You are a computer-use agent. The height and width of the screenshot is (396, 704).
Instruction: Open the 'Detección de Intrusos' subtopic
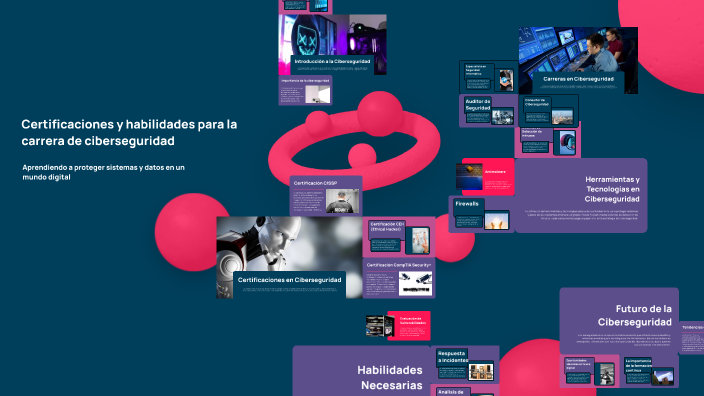click(548, 141)
